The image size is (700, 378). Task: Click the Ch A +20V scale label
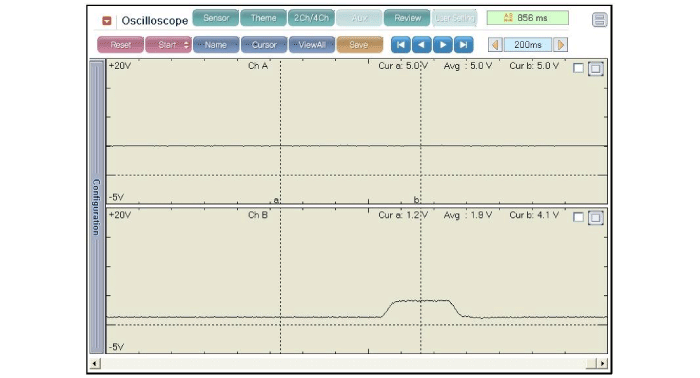(x=120, y=66)
